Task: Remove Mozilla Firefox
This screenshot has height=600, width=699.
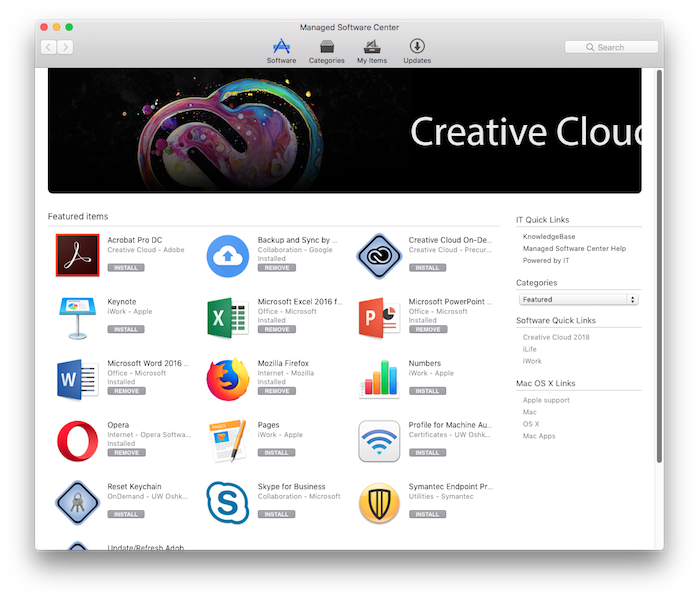Action: pyautogui.click(x=277, y=391)
